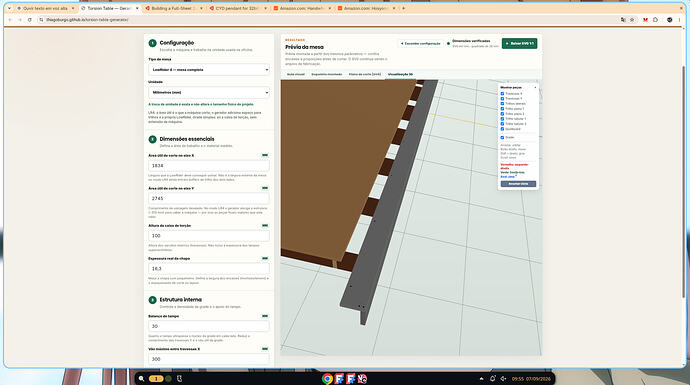The width and height of the screenshot is (690, 385).
Task: Click the 3D table preview canvas
Action: point(411,218)
